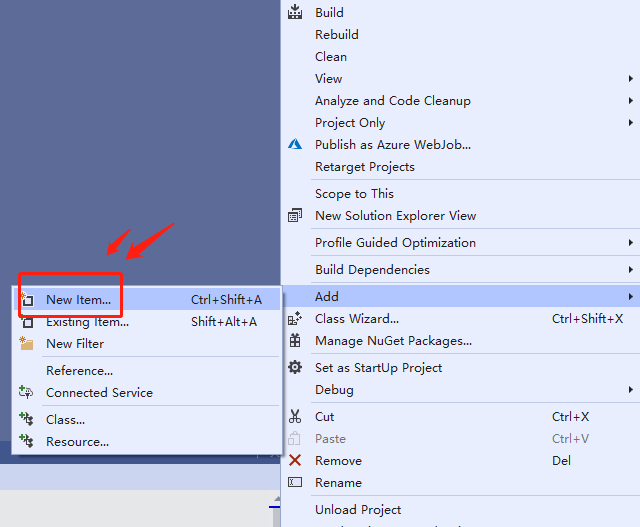
Task: Choose Rename in the context menu
Action: (461, 483)
